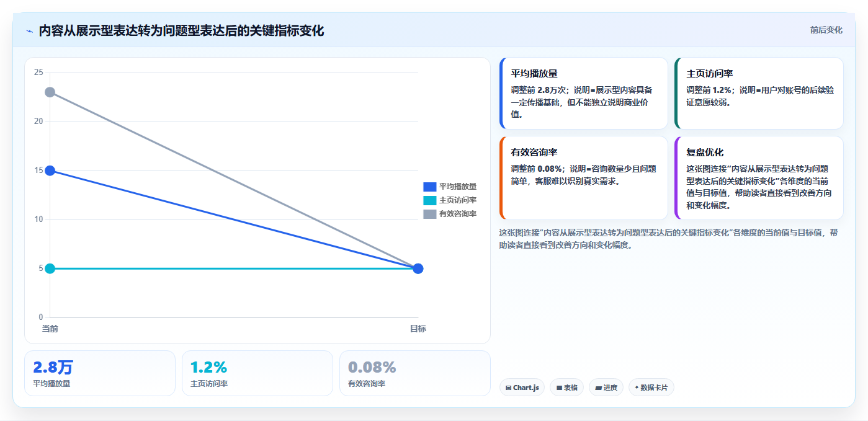Open the 2.8万 平均播放量 stat card
868x421 pixels.
tap(100, 373)
